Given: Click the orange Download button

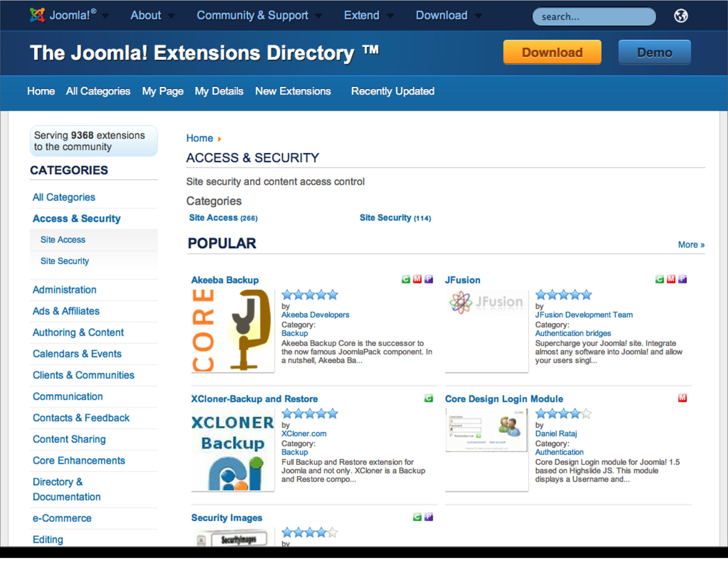Looking at the screenshot, I should coord(552,52).
